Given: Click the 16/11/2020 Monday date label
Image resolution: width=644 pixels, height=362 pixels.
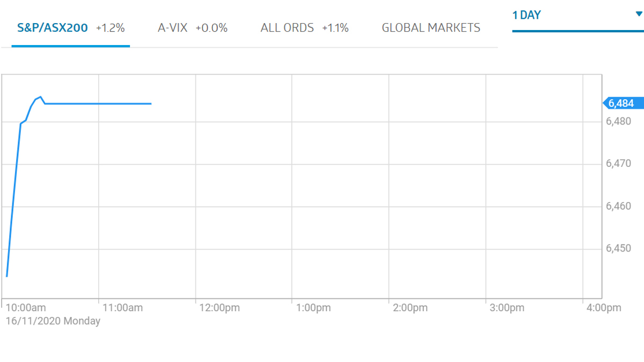Looking at the screenshot, I should [53, 321].
